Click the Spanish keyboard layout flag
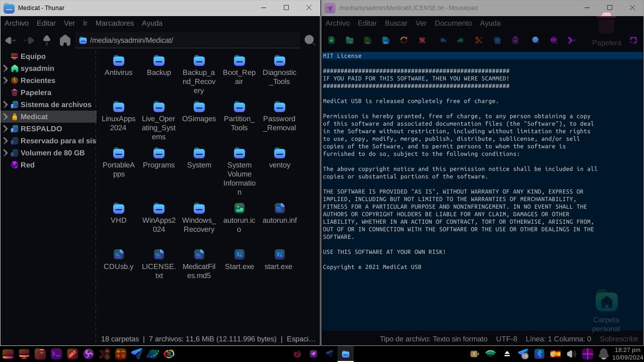This screenshot has height=362, width=644. pyautogui.click(x=555, y=354)
